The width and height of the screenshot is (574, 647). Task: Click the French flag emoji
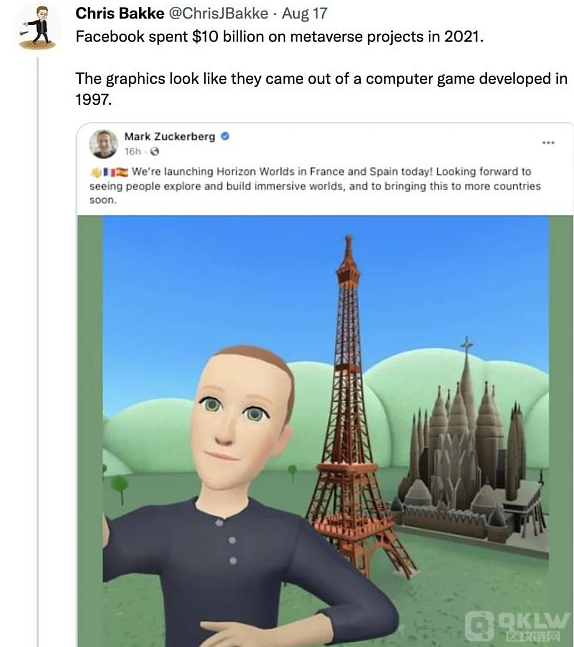point(109,172)
